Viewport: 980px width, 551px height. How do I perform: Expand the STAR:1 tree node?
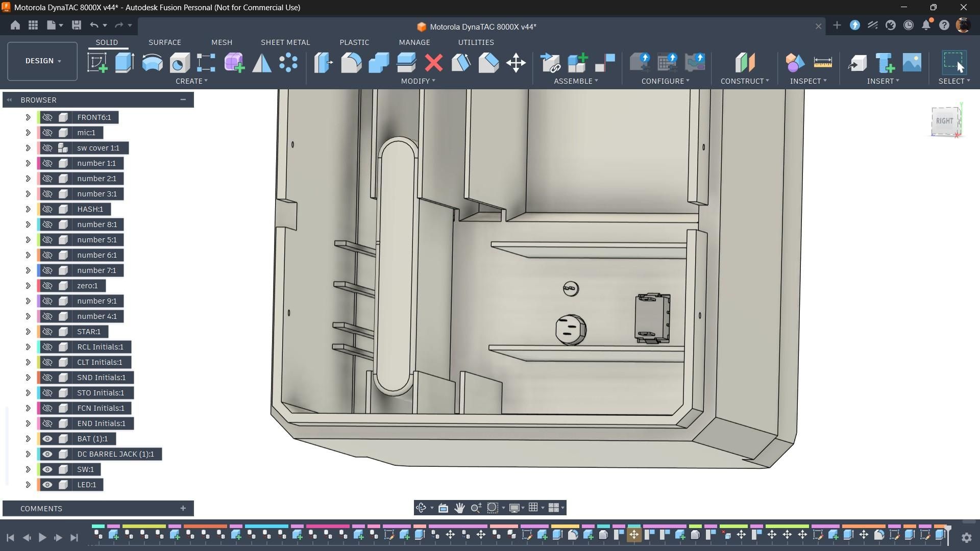tap(28, 332)
